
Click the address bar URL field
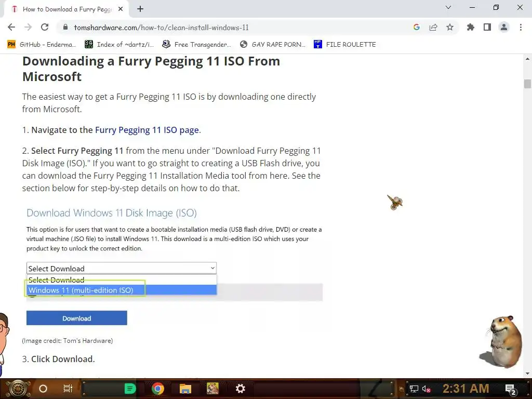tap(234, 28)
